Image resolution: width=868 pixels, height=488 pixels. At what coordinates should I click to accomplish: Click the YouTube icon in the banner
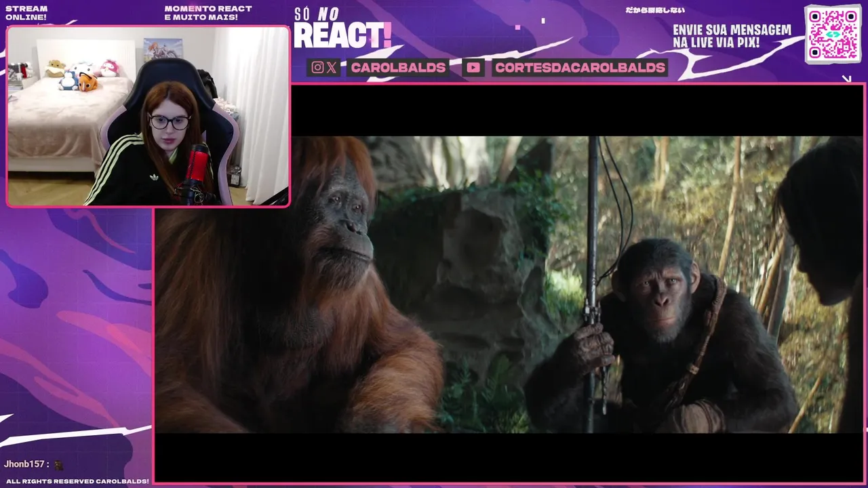473,67
